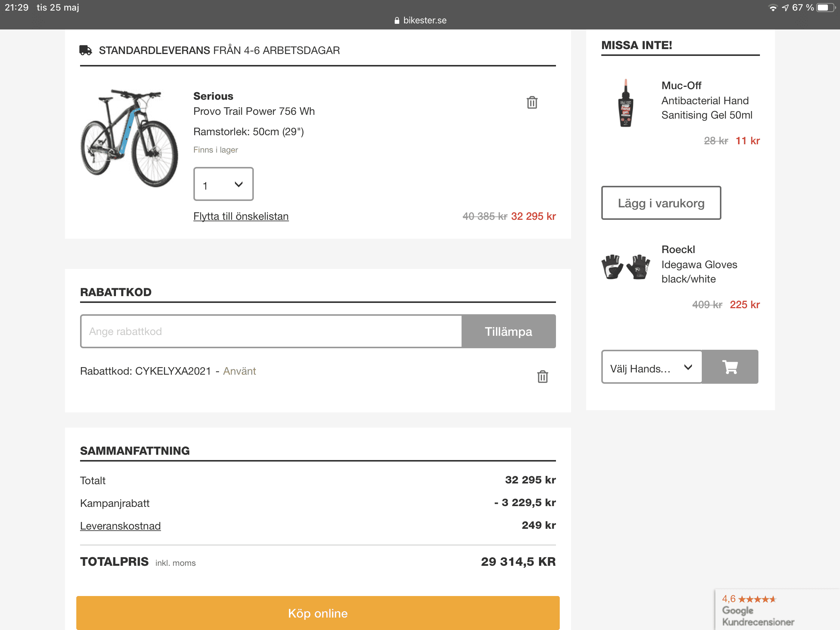Open the Leveranskostnad link
Viewport: 840px width, 630px height.
pos(120,526)
